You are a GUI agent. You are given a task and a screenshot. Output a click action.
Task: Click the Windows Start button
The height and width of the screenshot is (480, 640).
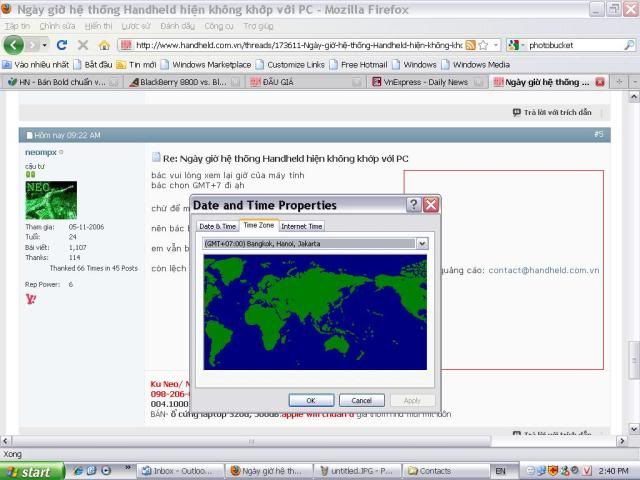32,471
